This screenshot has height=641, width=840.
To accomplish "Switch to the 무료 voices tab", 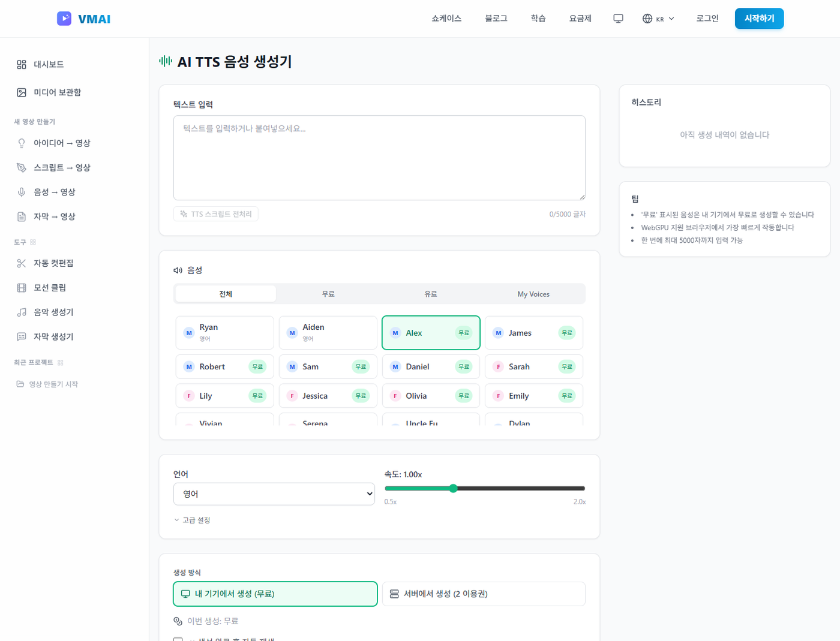I will click(328, 294).
